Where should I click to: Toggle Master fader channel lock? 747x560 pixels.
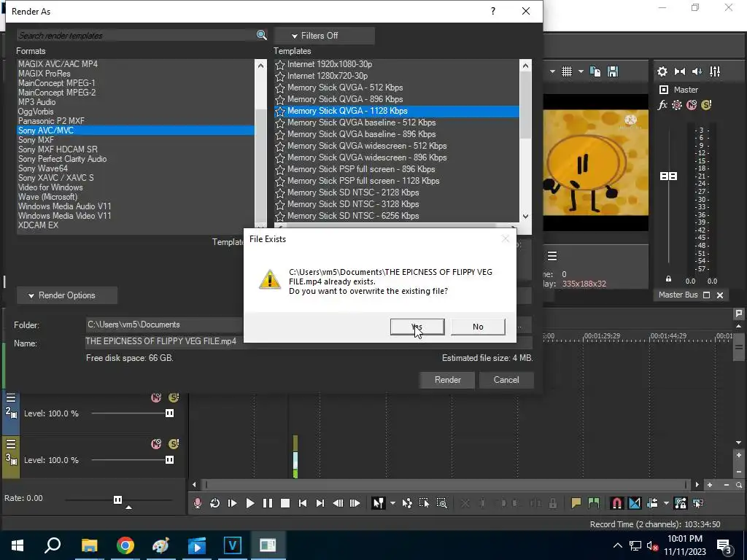pos(668,279)
